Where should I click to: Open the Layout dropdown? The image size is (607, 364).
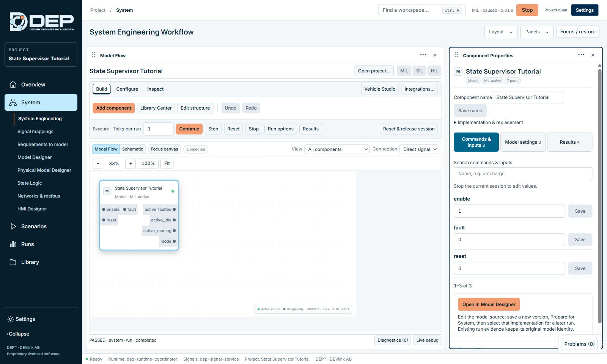click(501, 32)
